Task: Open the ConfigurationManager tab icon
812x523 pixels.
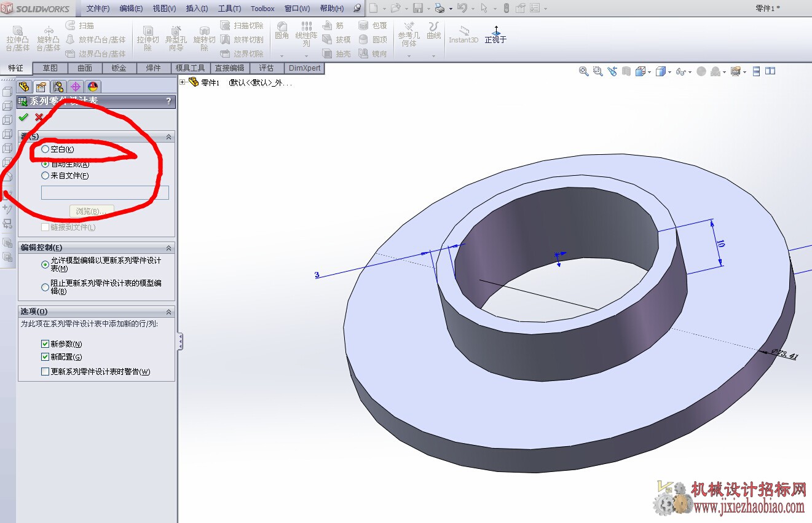Action: click(58, 87)
